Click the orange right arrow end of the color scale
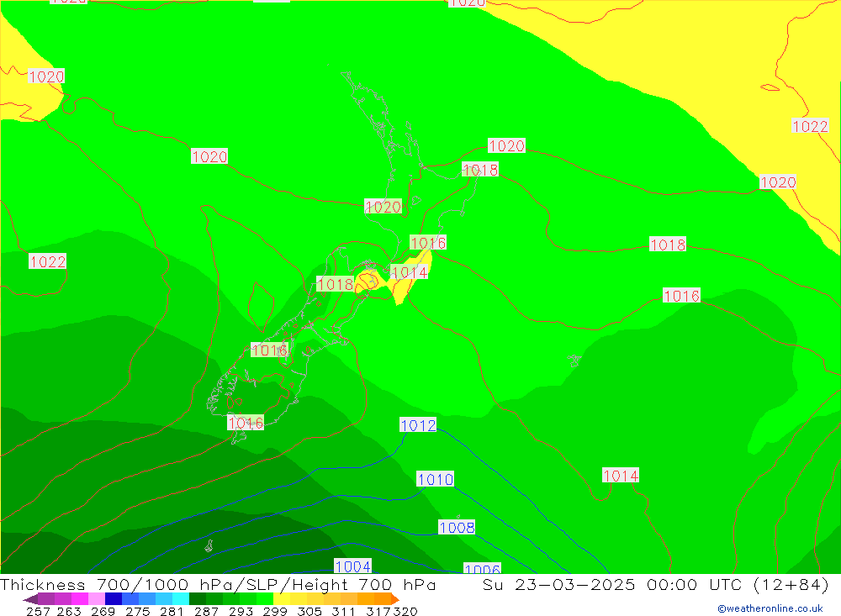Screen dimensions: 841x616 [x=394, y=599]
